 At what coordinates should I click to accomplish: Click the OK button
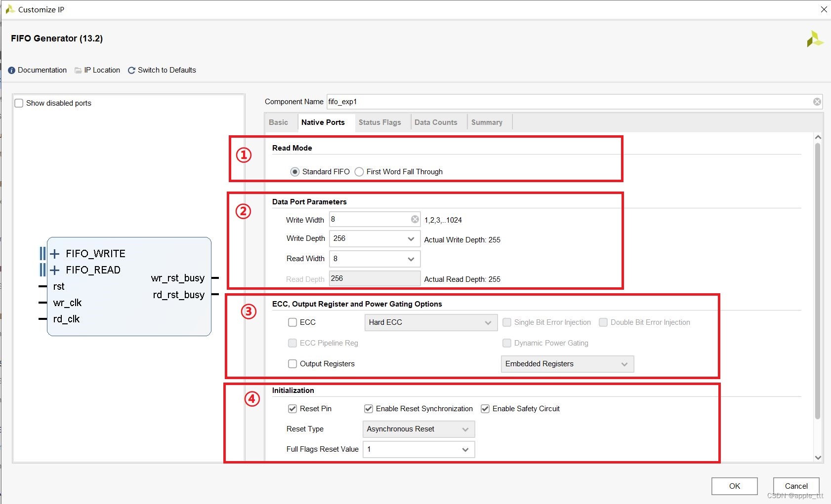pyautogui.click(x=735, y=486)
